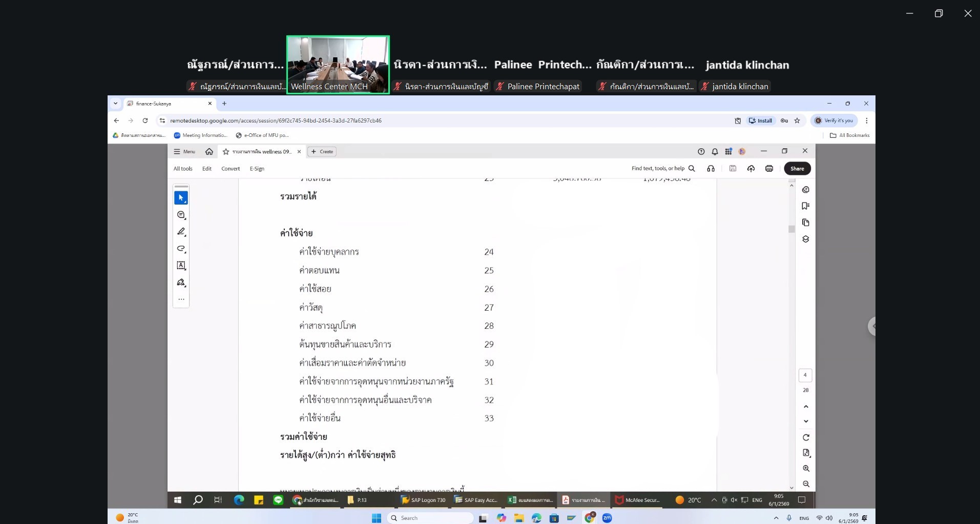The height and width of the screenshot is (524, 980).
Task: Rotate the PDF page view
Action: tap(806, 437)
